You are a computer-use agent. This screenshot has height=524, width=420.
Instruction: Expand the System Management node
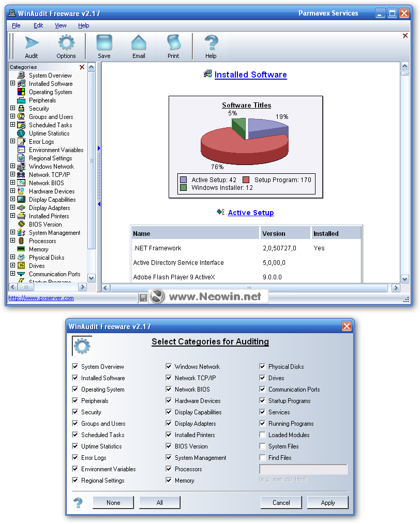(x=13, y=232)
